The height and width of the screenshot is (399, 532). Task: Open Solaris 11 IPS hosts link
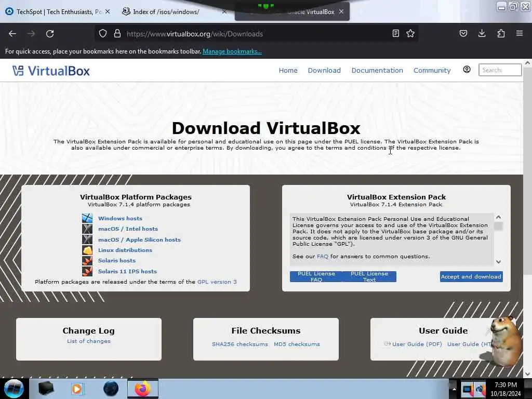(128, 271)
